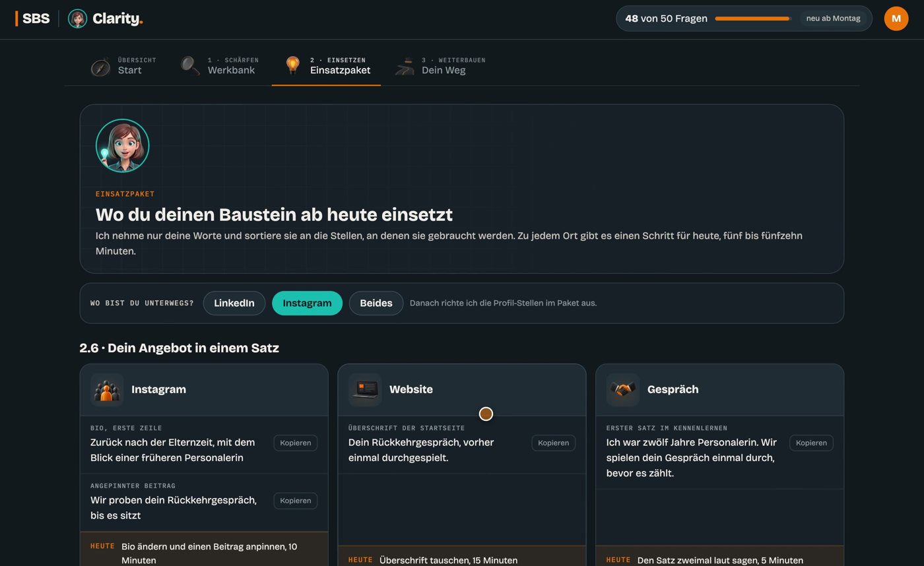Click hint 'Danach richte ich die Profil-Stellen'
Screen dimensions: 924x566
(503, 303)
